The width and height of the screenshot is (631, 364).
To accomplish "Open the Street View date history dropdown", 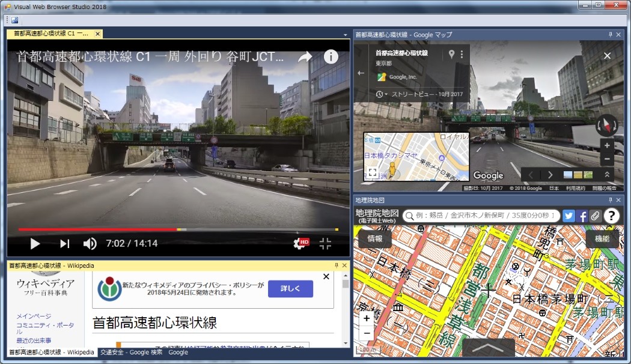I will 380,94.
